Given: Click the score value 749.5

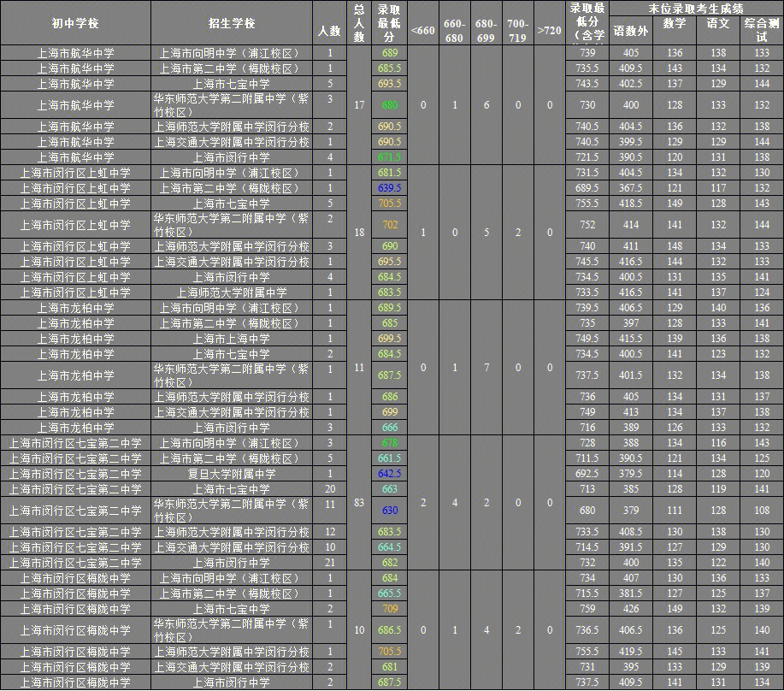Looking at the screenshot, I should coord(587,339).
